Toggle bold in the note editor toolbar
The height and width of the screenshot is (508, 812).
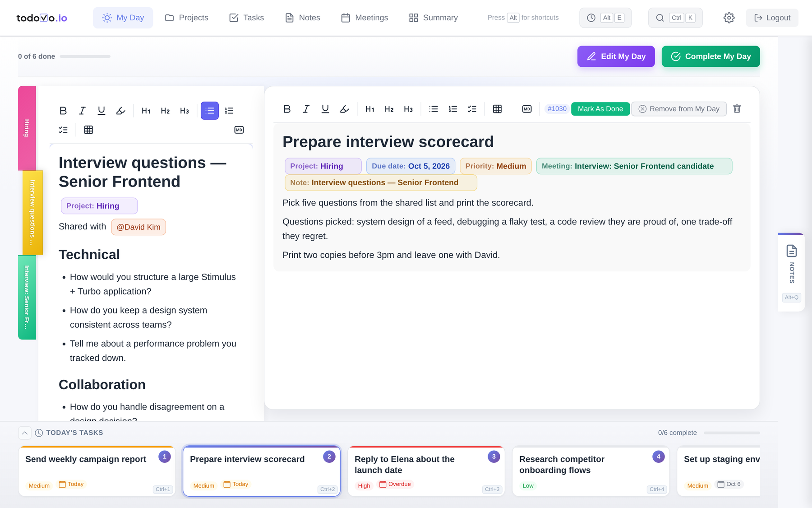(63, 111)
